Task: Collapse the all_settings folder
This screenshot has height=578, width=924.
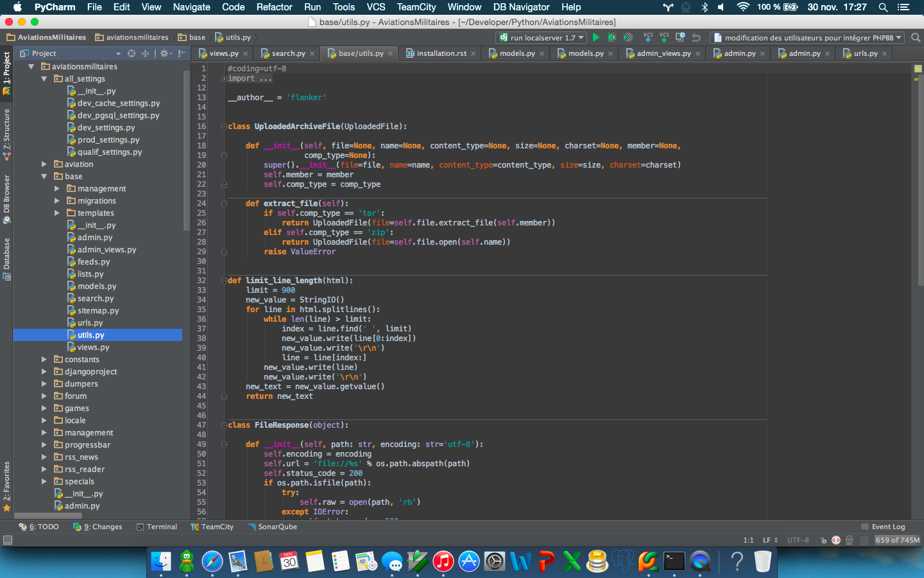Action: 44,79
